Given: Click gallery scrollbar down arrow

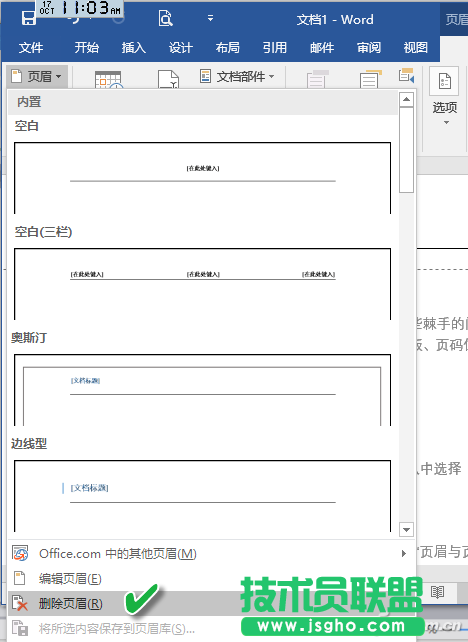Looking at the screenshot, I should 406,529.
